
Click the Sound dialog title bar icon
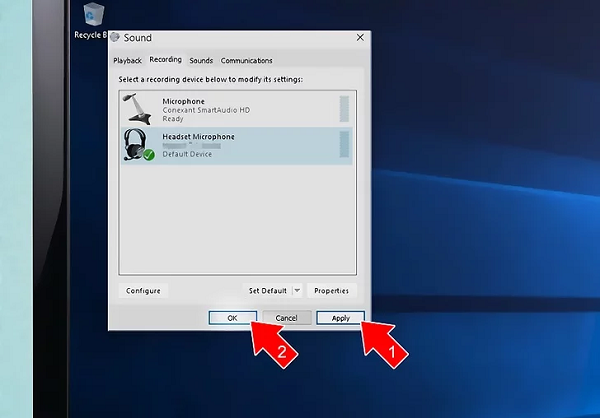coord(115,37)
